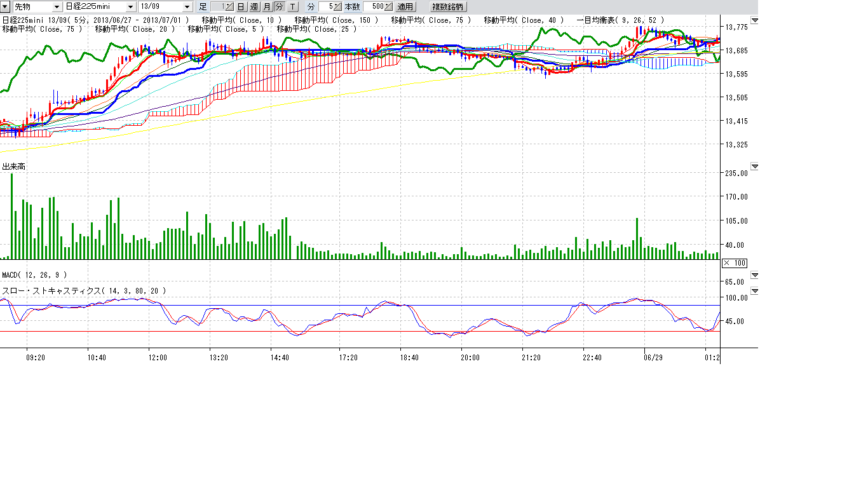Click the 本数 bar count stepper showing 500
Screen dimensions: 868x488
(x=378, y=6)
